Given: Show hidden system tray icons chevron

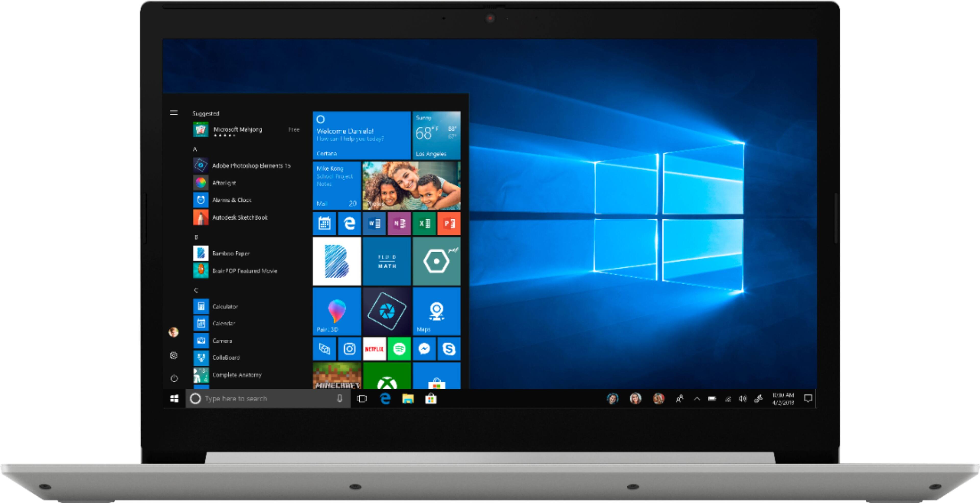Looking at the screenshot, I should click(x=696, y=399).
